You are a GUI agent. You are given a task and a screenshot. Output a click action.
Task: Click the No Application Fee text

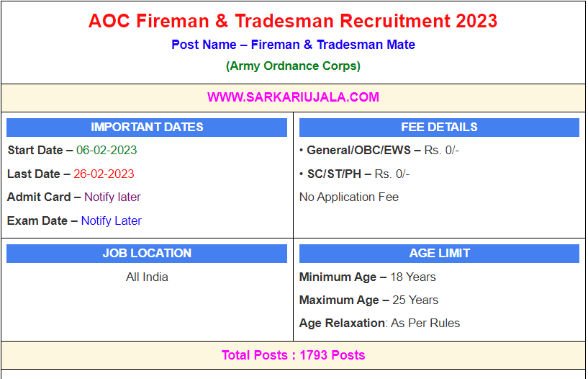[x=349, y=197]
